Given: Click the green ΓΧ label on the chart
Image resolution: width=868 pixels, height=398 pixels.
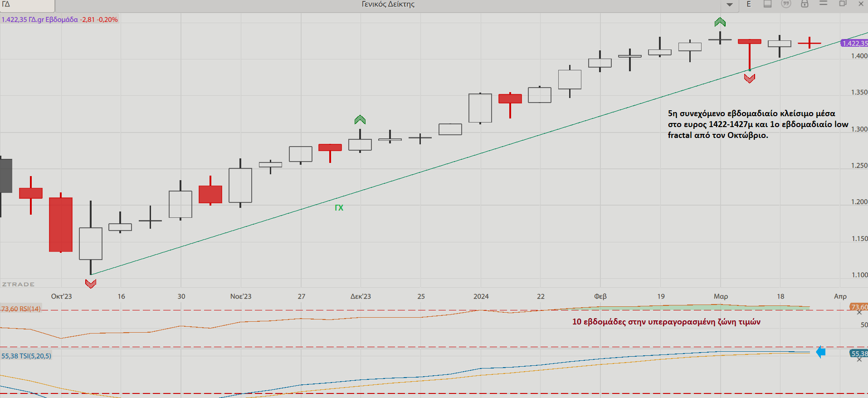Looking at the screenshot, I should click(339, 208).
